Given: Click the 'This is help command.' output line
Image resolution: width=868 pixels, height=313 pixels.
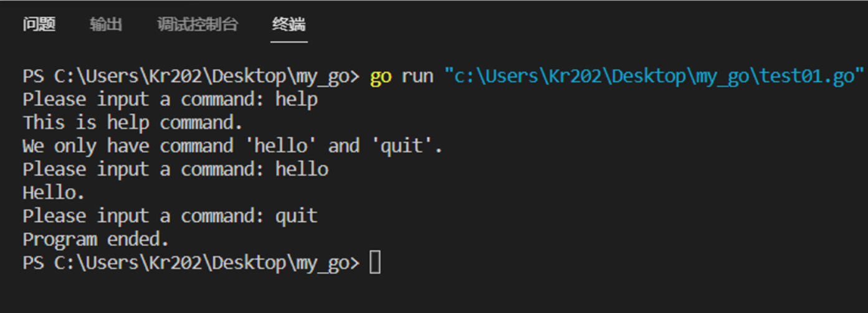Looking at the screenshot, I should [132, 123].
